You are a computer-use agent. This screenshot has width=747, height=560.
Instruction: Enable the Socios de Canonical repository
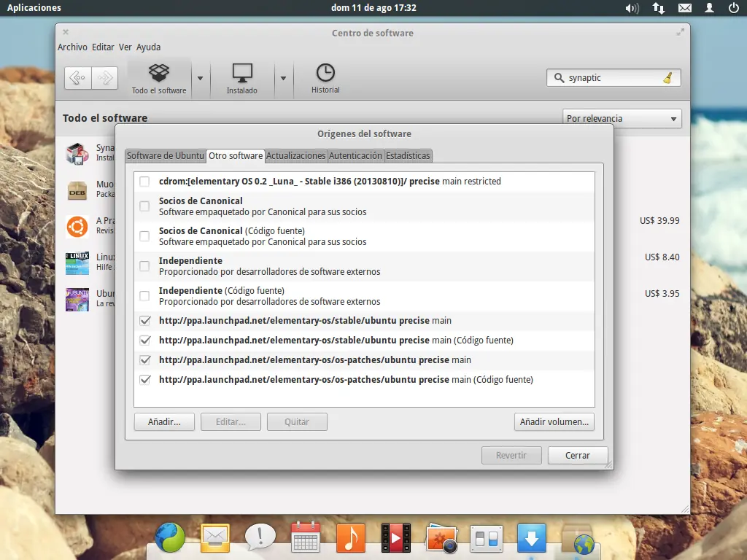(144, 206)
